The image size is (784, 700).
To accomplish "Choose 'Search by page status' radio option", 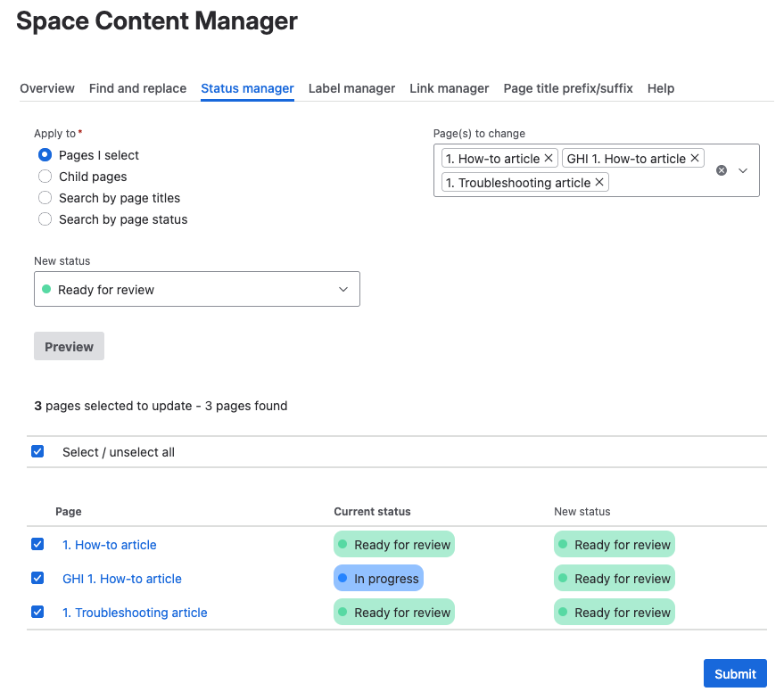I will 45,219.
